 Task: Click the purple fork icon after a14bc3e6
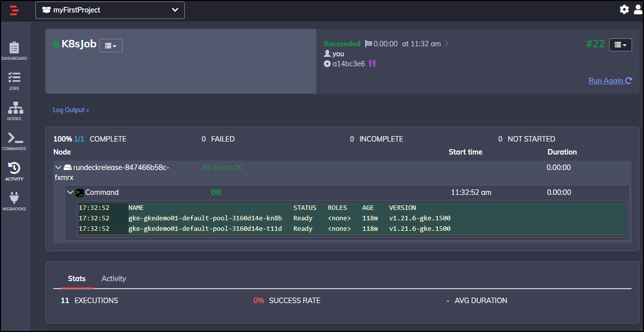click(372, 64)
